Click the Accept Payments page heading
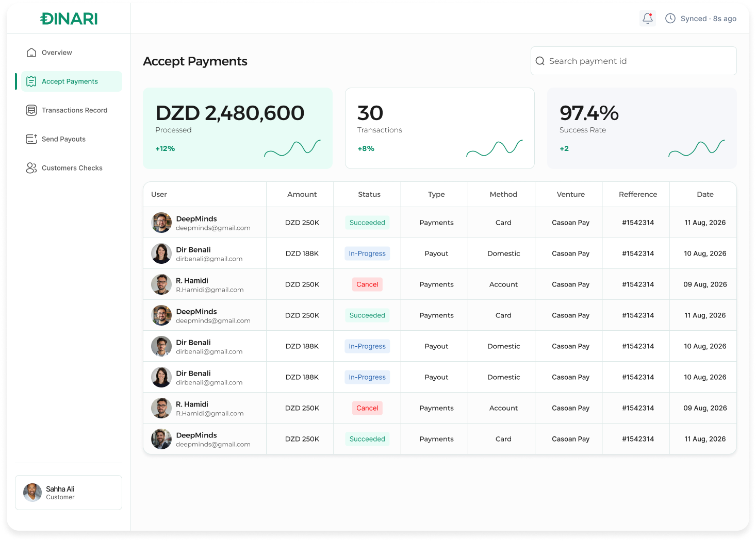The image size is (756, 541). coord(195,61)
